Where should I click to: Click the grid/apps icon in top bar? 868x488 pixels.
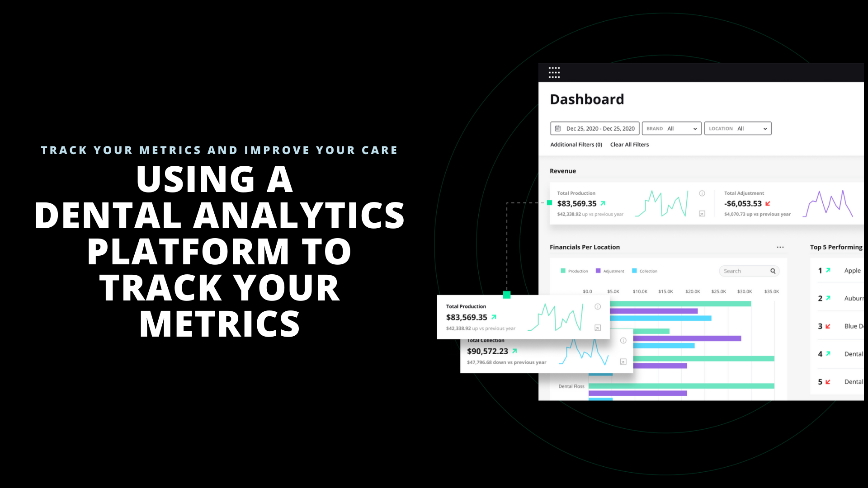pyautogui.click(x=554, y=73)
